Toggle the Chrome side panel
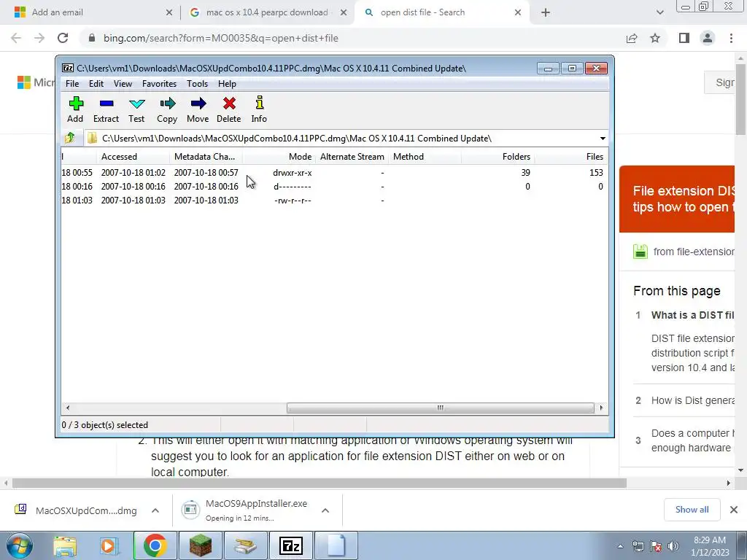747x560 pixels. click(x=684, y=38)
